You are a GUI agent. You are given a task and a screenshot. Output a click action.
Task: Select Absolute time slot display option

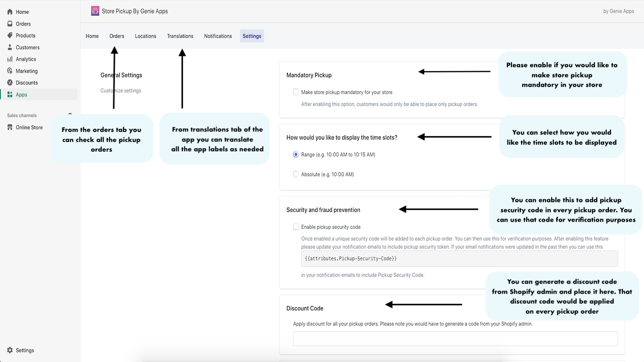pyautogui.click(x=296, y=174)
